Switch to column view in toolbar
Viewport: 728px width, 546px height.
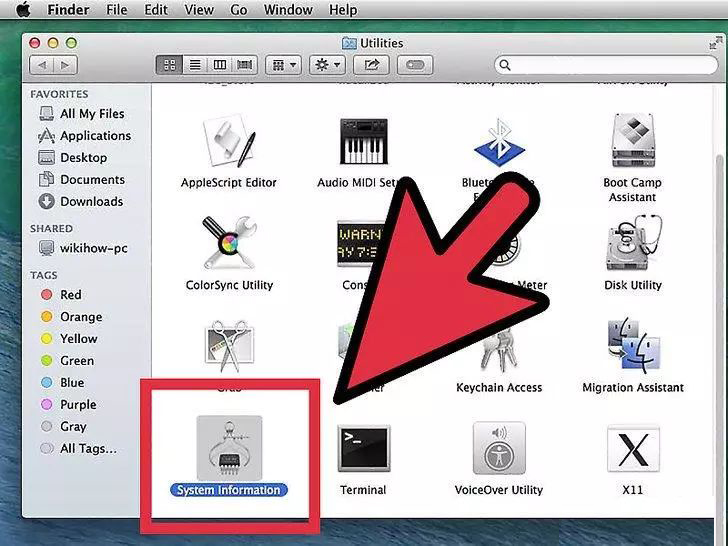tap(220, 65)
